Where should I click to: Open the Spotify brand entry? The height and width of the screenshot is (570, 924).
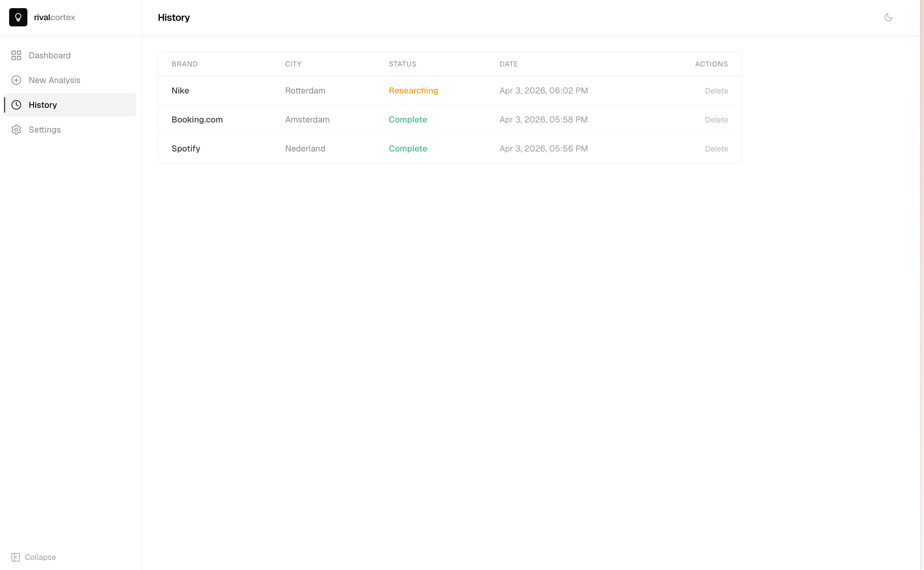186,149
